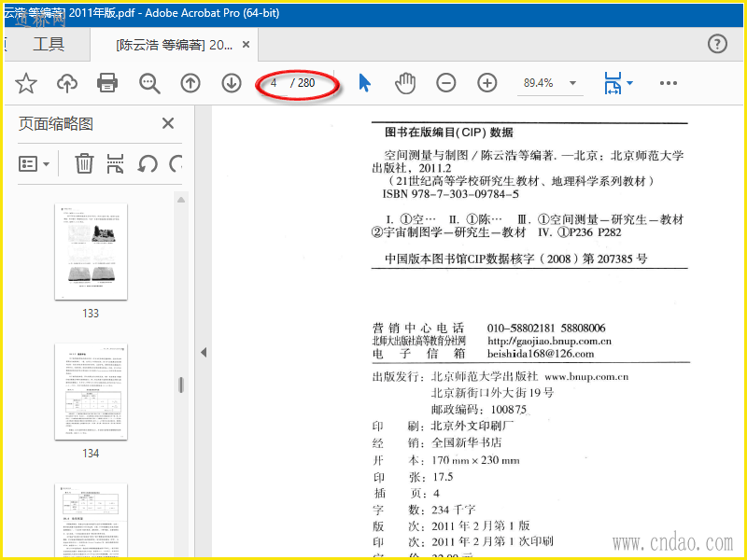The image size is (747, 560).
Task: Select the thumbnail below page 134
Action: coord(91,521)
